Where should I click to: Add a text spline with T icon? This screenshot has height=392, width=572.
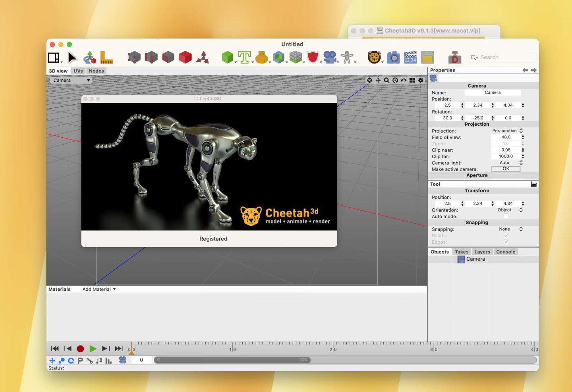coord(245,58)
